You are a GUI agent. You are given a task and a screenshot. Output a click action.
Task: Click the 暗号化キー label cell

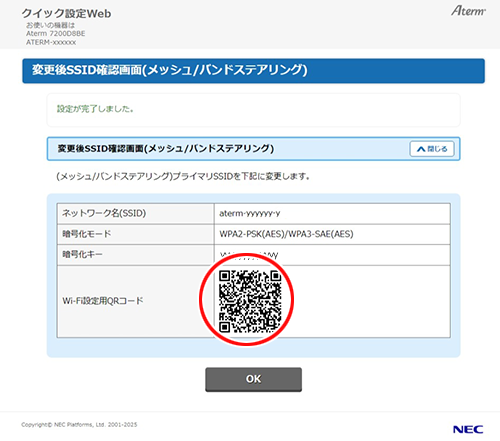click(x=136, y=255)
